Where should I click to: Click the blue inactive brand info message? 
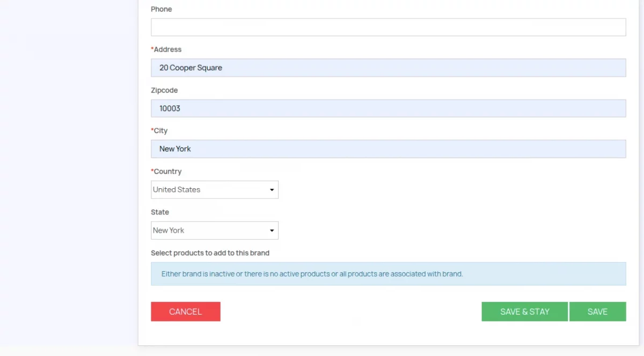312,274
